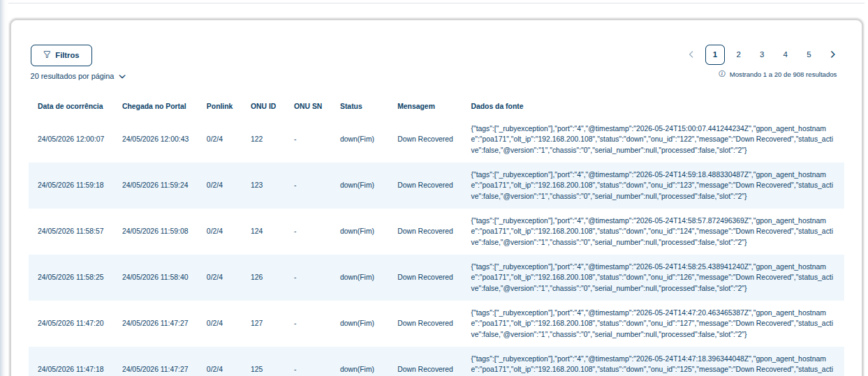Image resolution: width=868 pixels, height=376 pixels.
Task: Jump to page 3 in pagination
Action: pyautogui.click(x=762, y=54)
